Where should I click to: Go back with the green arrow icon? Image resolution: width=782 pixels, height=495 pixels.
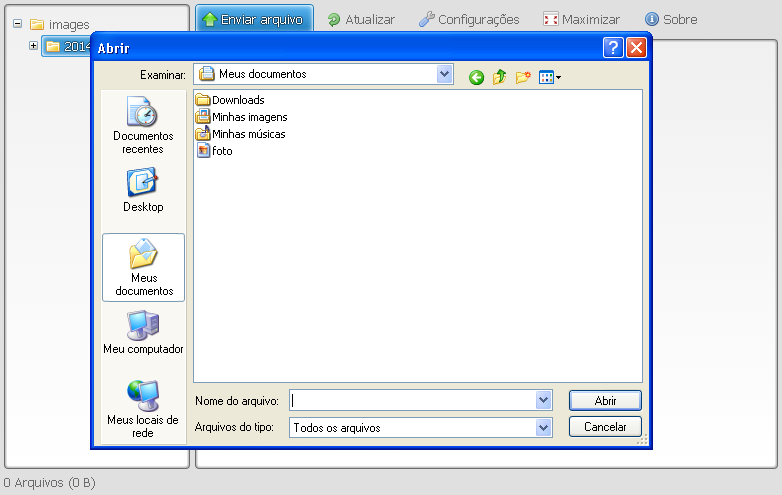(x=476, y=77)
